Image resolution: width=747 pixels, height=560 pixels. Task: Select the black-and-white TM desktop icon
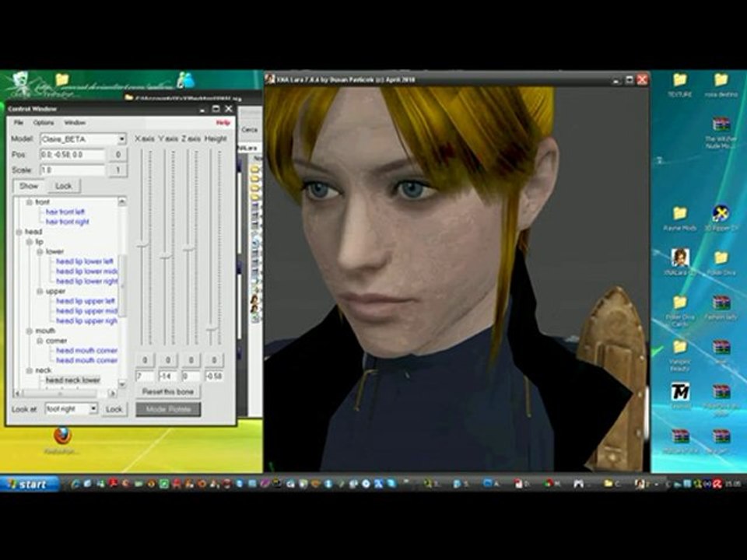pyautogui.click(x=680, y=396)
